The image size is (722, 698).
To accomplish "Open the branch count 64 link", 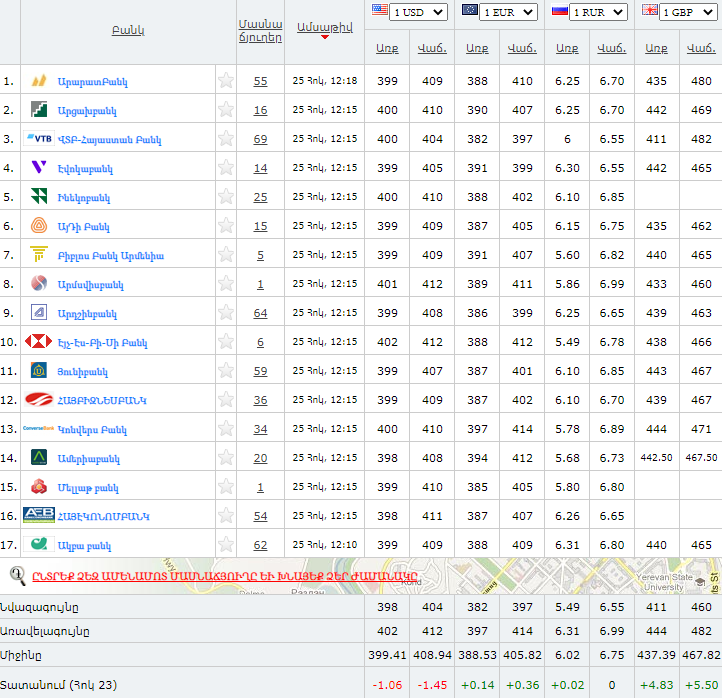I will (260, 313).
